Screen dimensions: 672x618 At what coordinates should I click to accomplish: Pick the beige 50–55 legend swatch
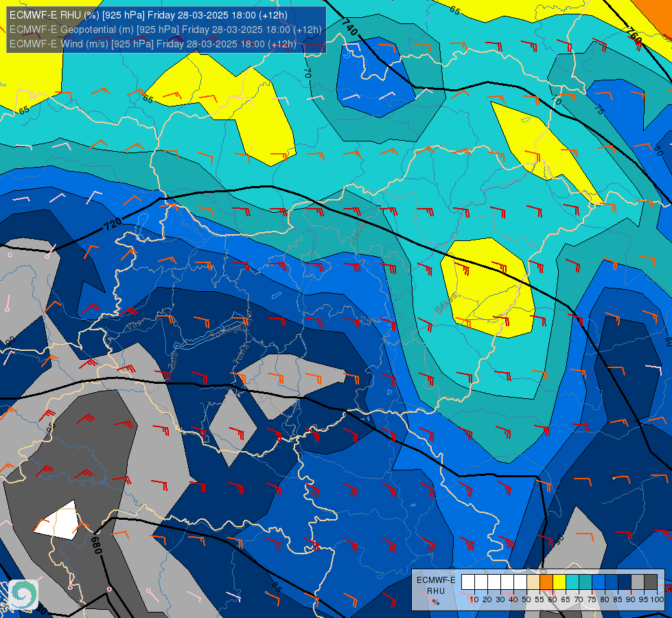point(533,582)
